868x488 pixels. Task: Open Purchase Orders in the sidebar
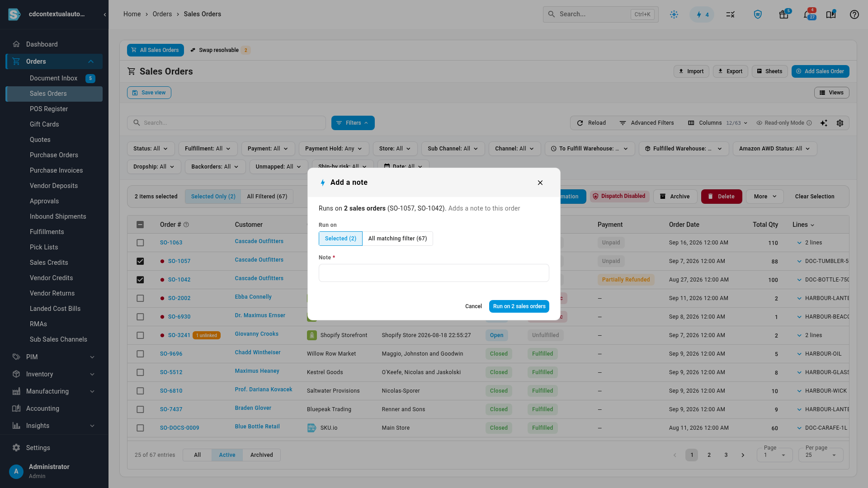(54, 155)
